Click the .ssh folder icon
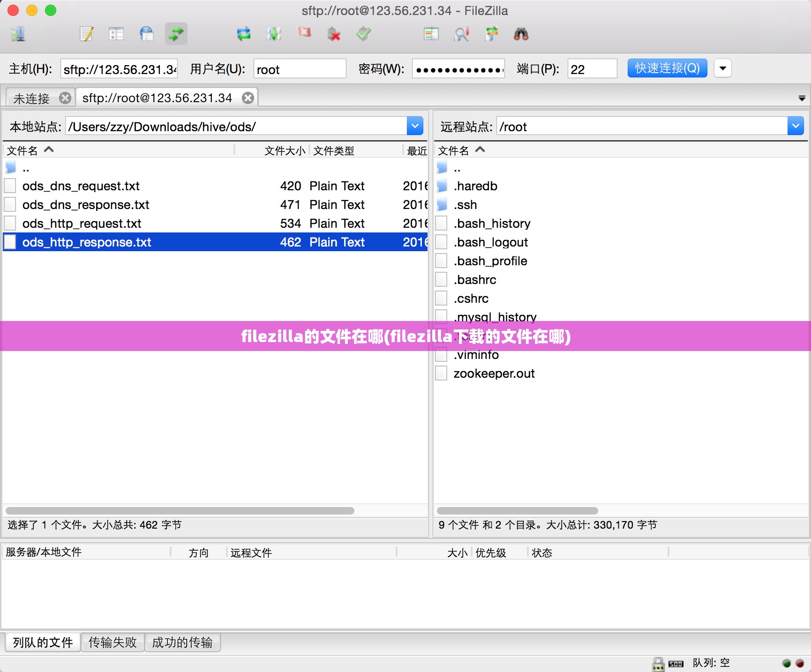Image resolution: width=811 pixels, height=672 pixels. (x=442, y=205)
